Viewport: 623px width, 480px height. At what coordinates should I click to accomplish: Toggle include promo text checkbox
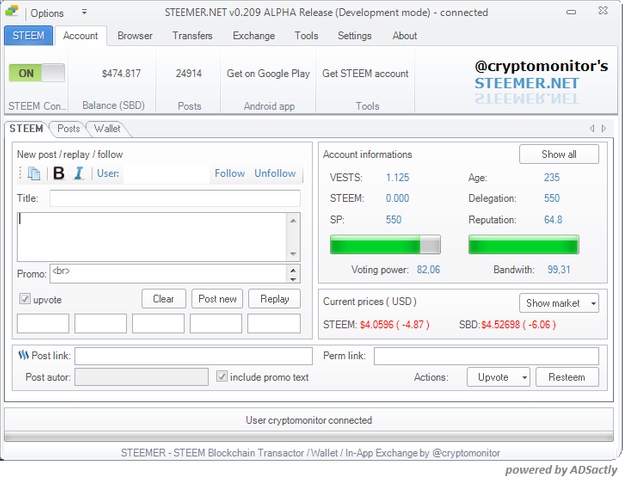point(222,377)
